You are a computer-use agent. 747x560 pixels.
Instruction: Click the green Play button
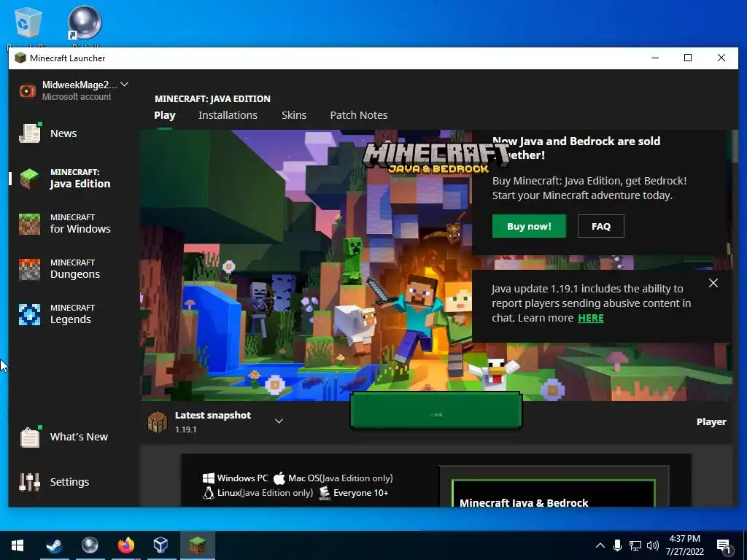(x=436, y=411)
